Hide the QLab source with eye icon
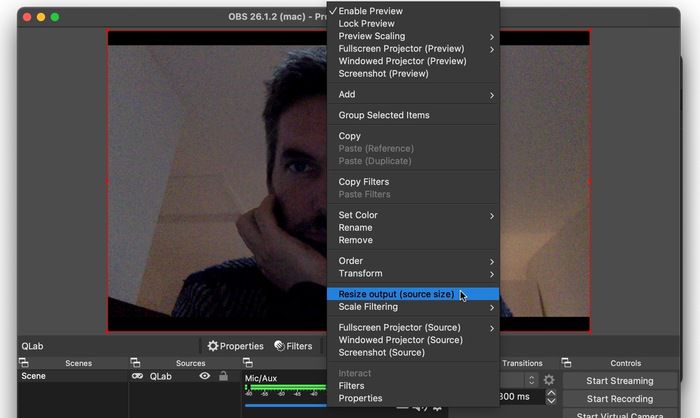700x418 pixels. coord(204,377)
